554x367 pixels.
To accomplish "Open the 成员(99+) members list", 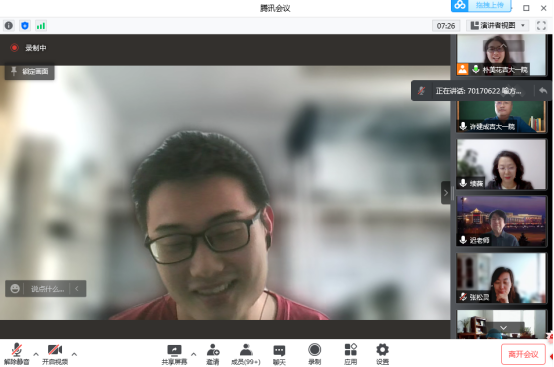I will [x=246, y=354].
